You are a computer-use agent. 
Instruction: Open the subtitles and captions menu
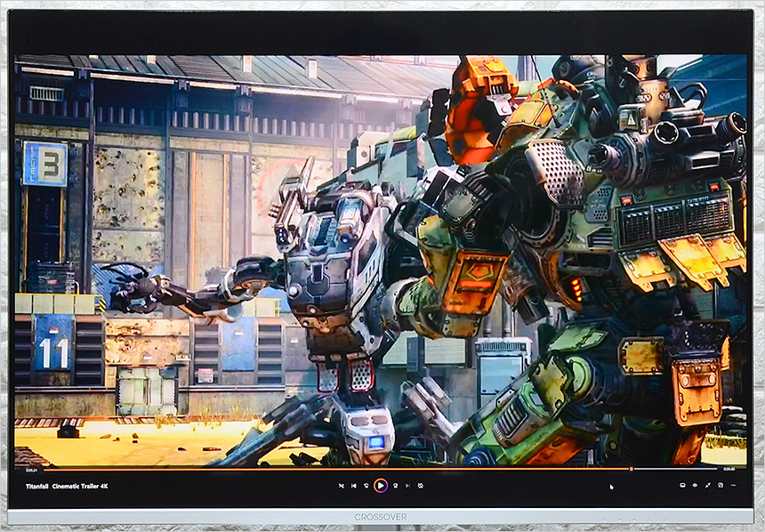pos(682,486)
